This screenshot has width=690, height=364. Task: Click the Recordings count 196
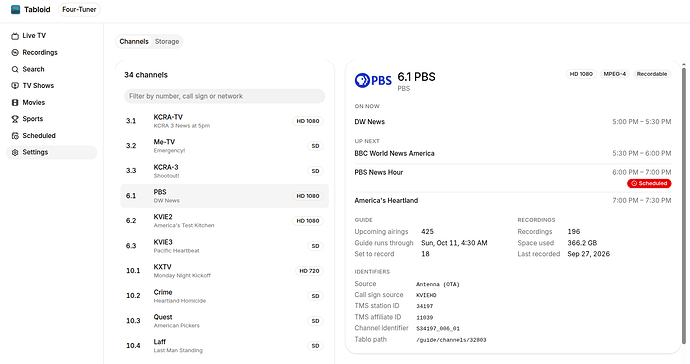(574, 232)
